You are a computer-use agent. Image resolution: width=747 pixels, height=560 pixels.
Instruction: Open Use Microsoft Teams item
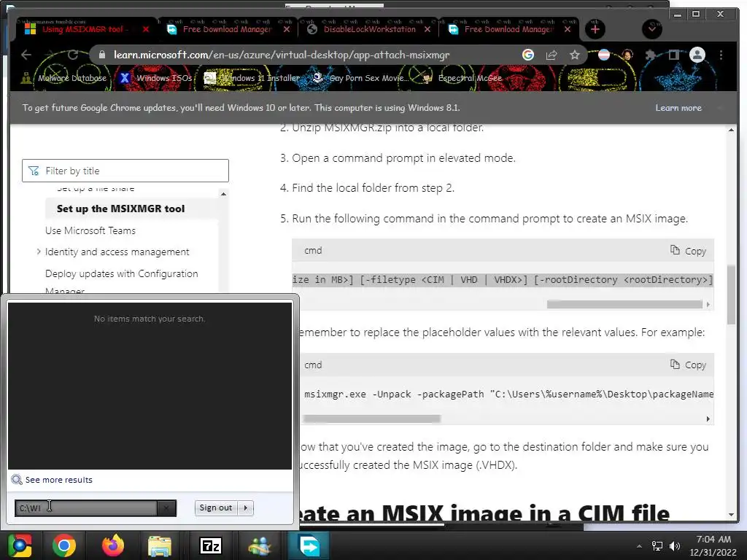pyautogui.click(x=90, y=230)
